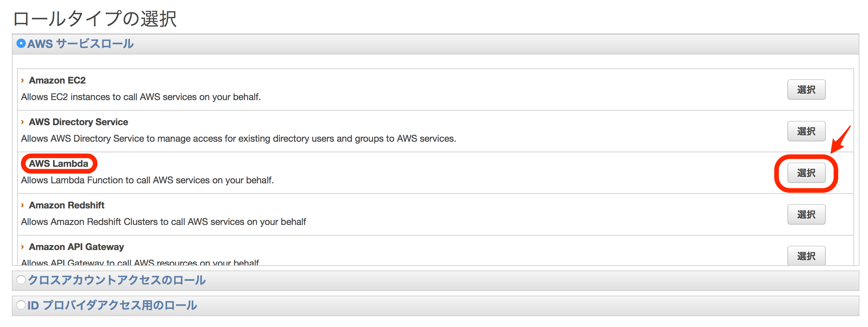
Task: Choose 選択 next to Amazon Redshift
Action: [x=806, y=214]
